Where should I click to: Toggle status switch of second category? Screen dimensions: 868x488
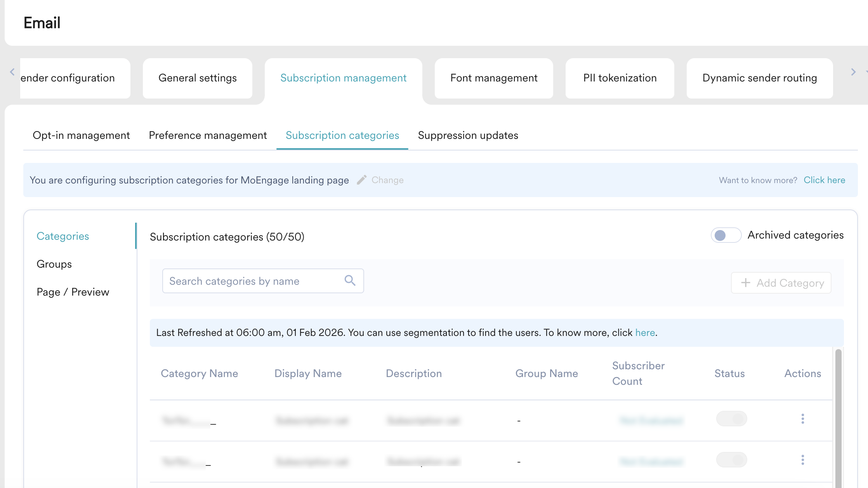click(x=731, y=460)
